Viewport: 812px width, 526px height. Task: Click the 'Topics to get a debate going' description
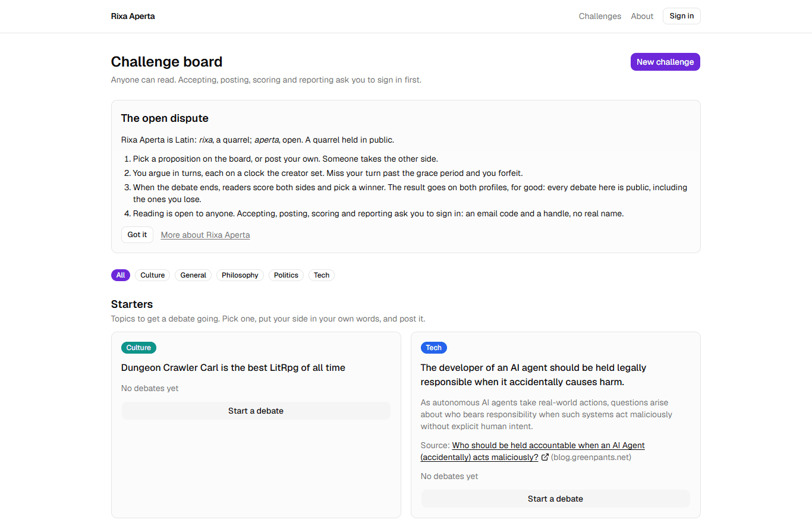click(268, 319)
